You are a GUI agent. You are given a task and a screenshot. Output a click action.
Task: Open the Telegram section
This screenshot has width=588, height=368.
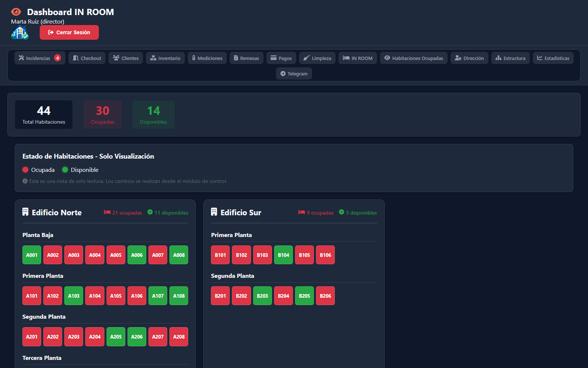click(294, 74)
